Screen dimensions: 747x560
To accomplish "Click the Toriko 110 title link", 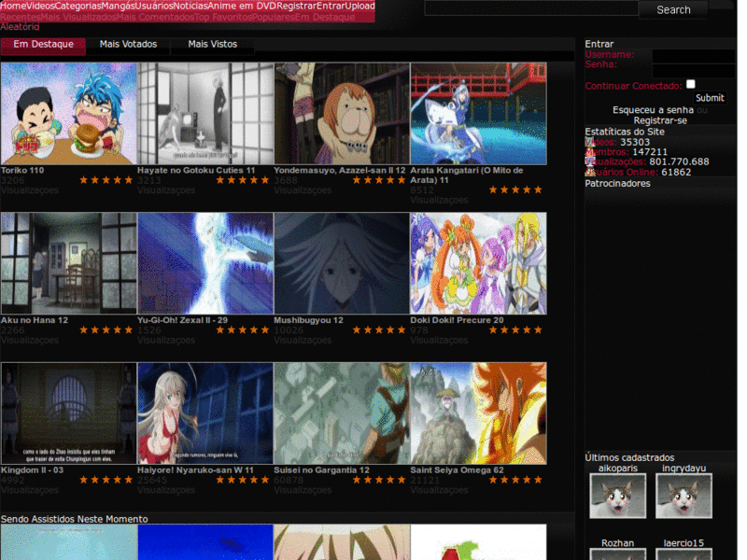I will (22, 171).
